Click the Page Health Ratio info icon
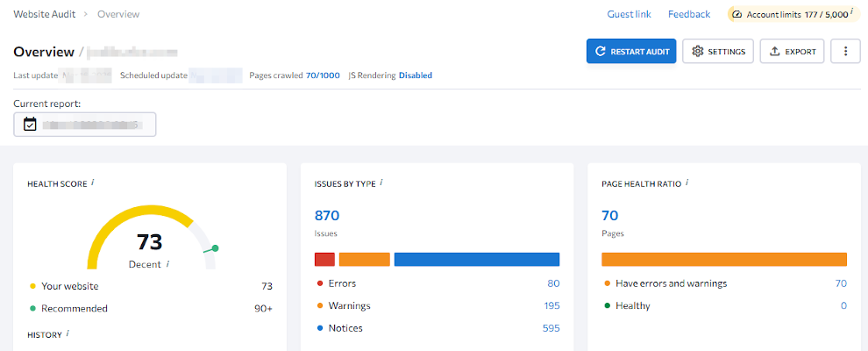The width and height of the screenshot is (868, 351). pos(687,183)
